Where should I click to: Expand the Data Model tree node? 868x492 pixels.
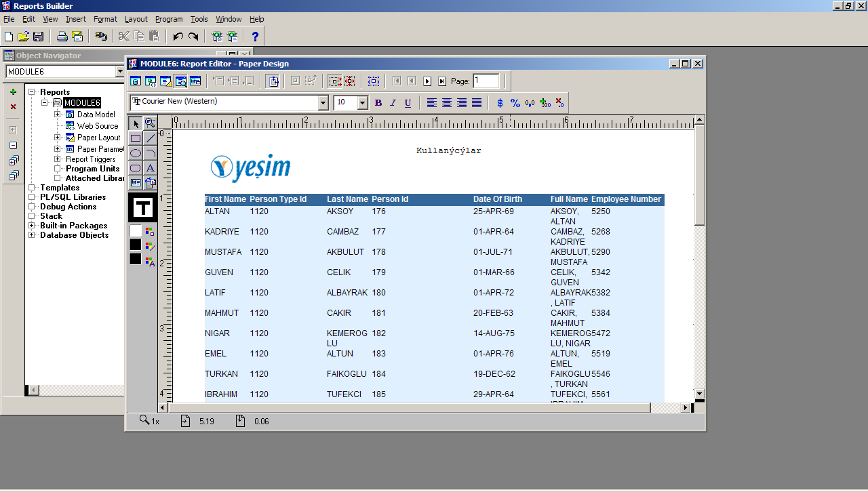tap(58, 115)
